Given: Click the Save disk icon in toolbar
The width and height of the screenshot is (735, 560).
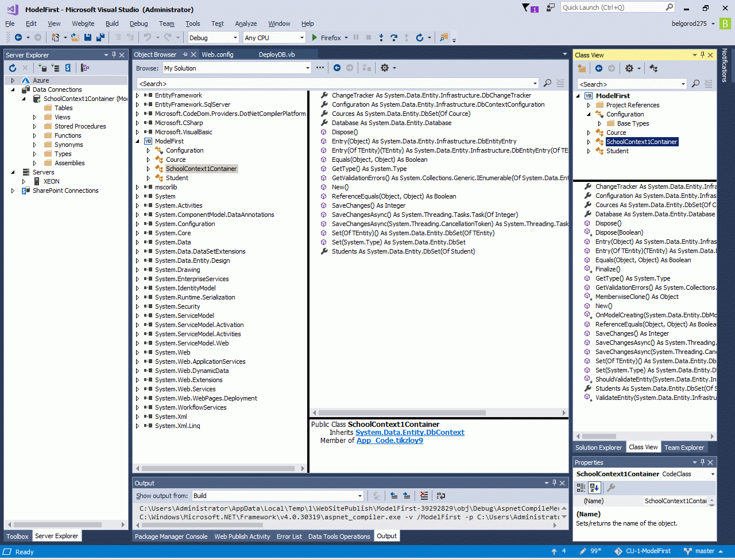Looking at the screenshot, I should click(x=88, y=37).
